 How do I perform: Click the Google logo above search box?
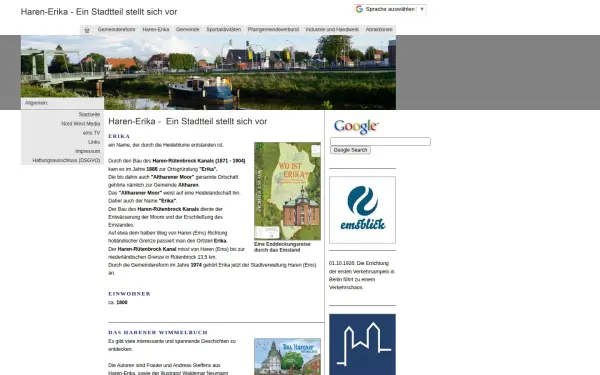tap(356, 127)
